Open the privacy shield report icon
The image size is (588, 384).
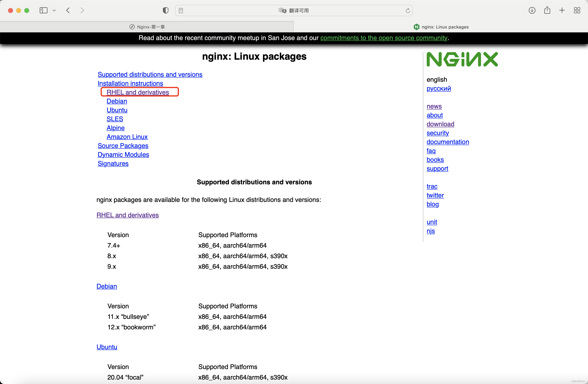(166, 10)
